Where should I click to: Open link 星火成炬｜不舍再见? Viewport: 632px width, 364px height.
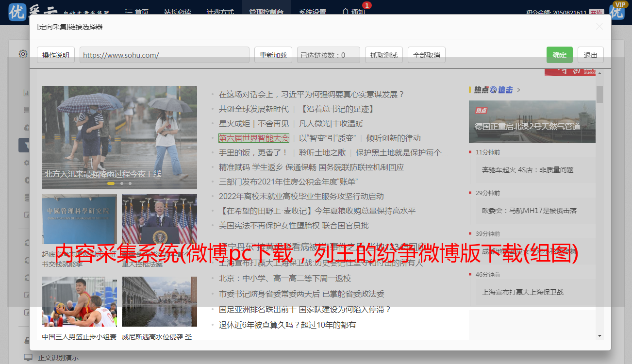pyautogui.click(x=253, y=123)
